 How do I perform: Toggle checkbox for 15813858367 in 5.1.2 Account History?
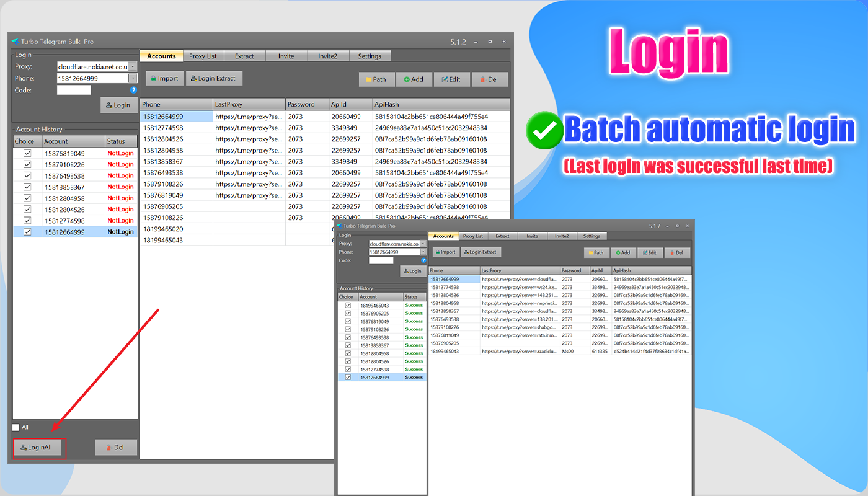(27, 187)
